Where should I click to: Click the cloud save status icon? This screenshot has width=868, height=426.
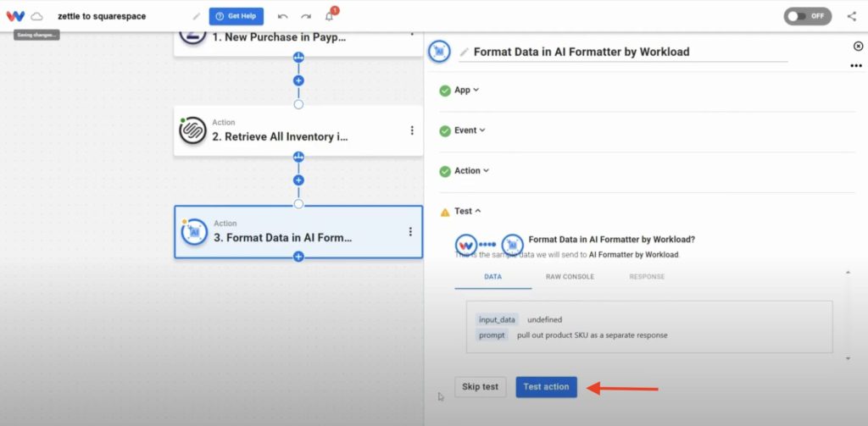tap(36, 17)
